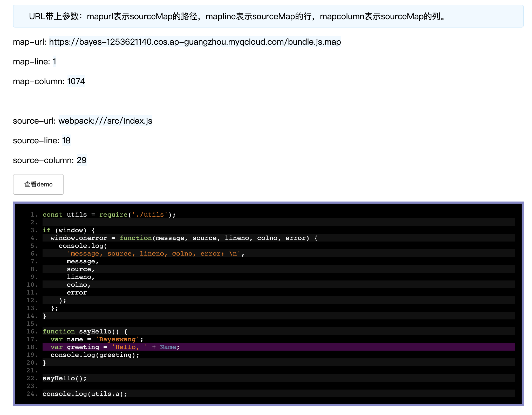Click code line 8 source,
The image size is (532, 415).
tap(81, 269)
